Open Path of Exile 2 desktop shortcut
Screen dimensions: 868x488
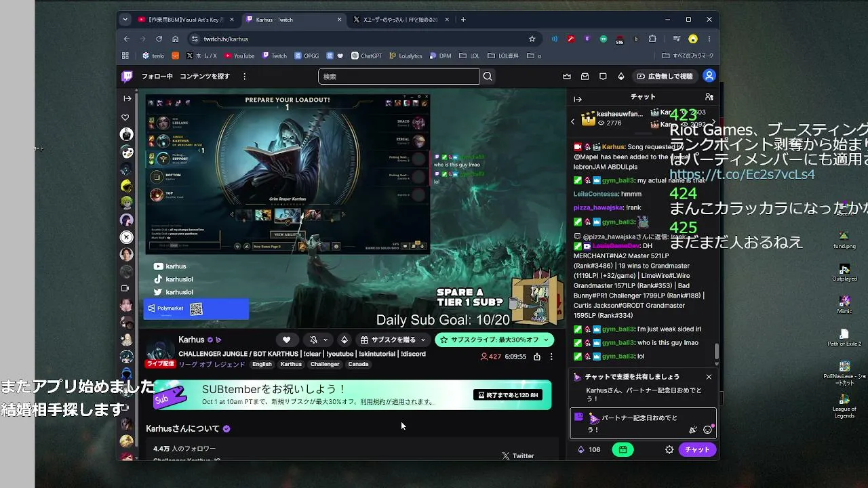pos(844,338)
